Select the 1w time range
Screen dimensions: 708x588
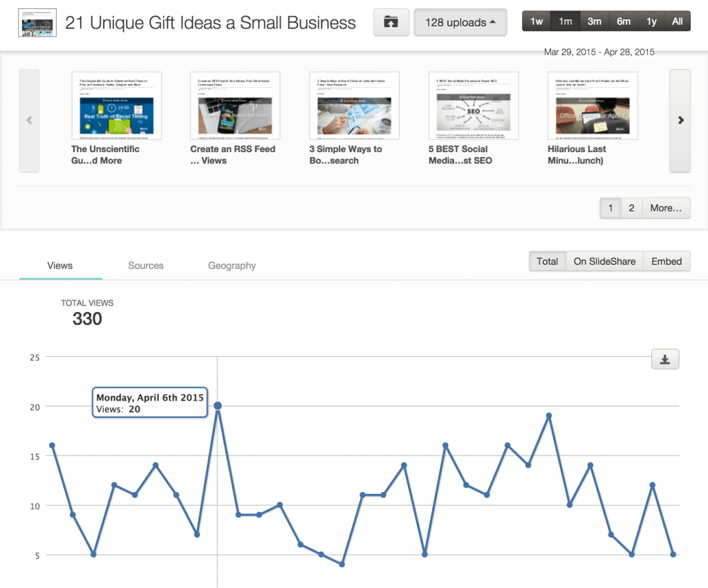click(x=537, y=21)
